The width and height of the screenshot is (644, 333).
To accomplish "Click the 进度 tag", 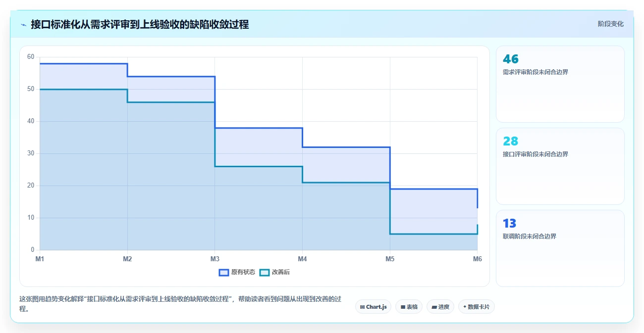I will 440,307.
